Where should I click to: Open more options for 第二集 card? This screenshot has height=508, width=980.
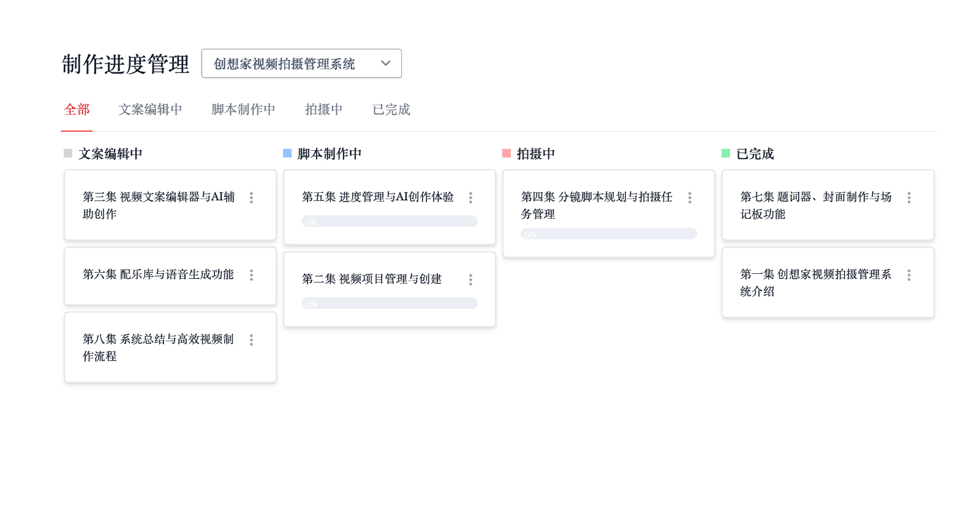(470, 279)
